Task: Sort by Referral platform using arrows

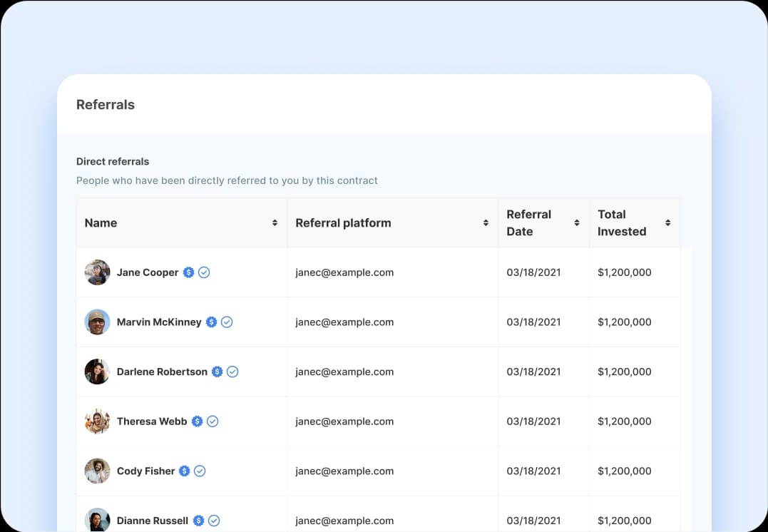Action: click(486, 223)
